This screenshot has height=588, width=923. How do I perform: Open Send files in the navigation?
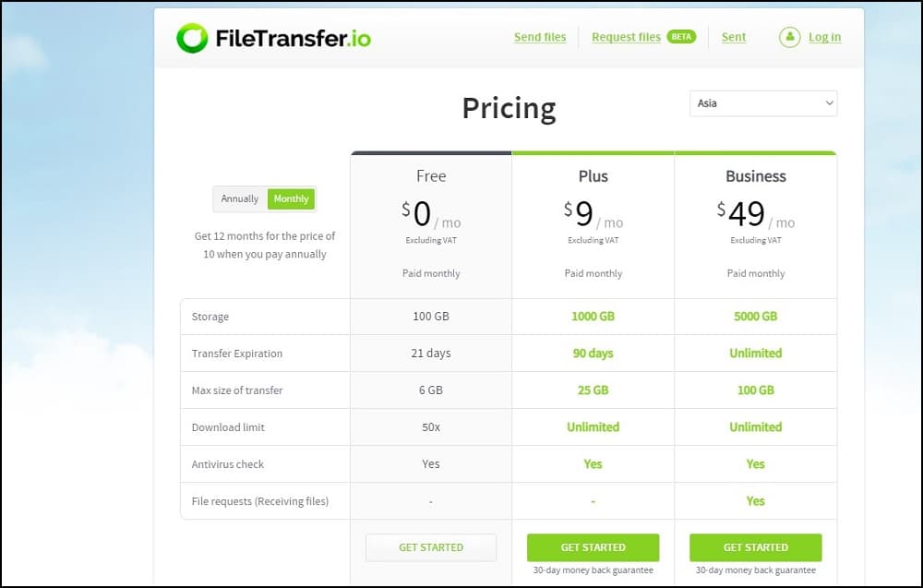[x=540, y=37]
